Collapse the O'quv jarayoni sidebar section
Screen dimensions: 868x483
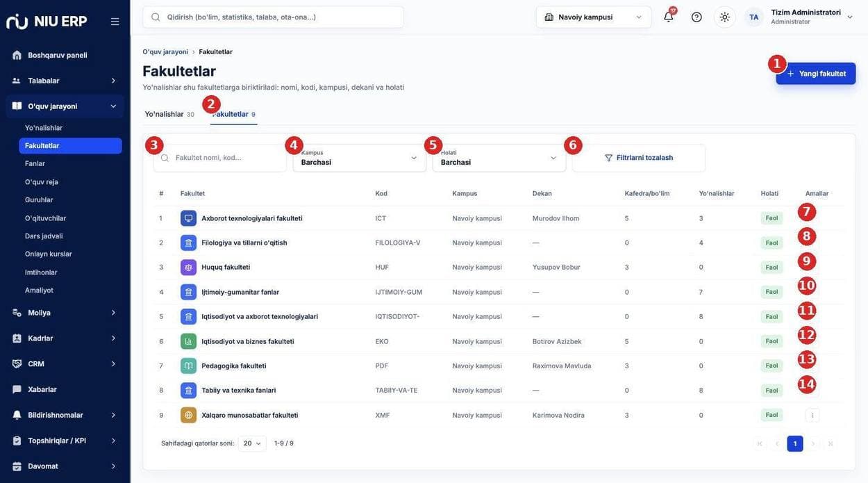65,106
